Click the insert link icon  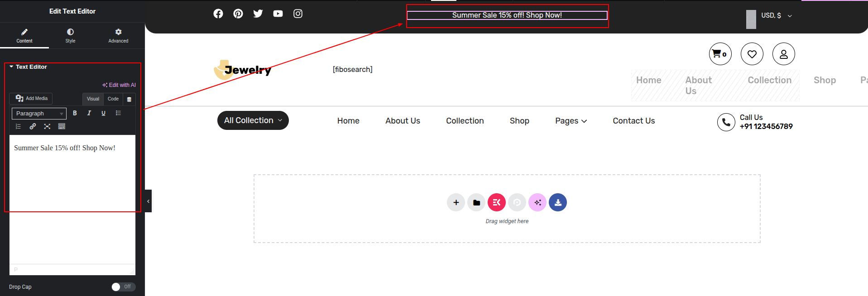click(x=33, y=126)
